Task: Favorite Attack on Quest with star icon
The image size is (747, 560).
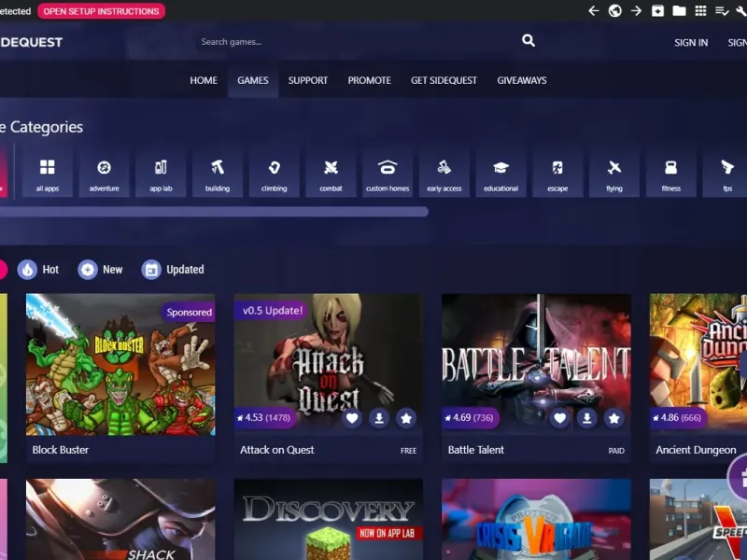Action: 406,418
